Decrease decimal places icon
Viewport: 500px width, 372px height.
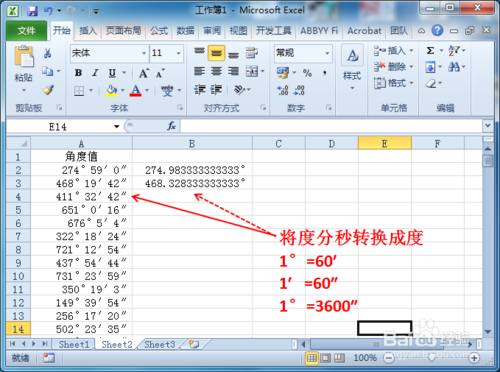pos(299,90)
